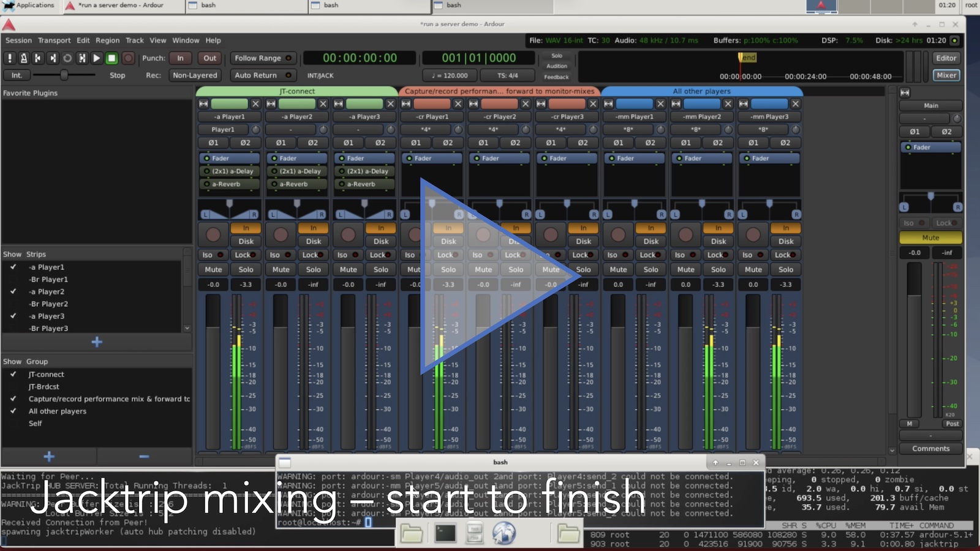Switch to the Editor view
Screen dimensions: 980x551
click(945, 58)
